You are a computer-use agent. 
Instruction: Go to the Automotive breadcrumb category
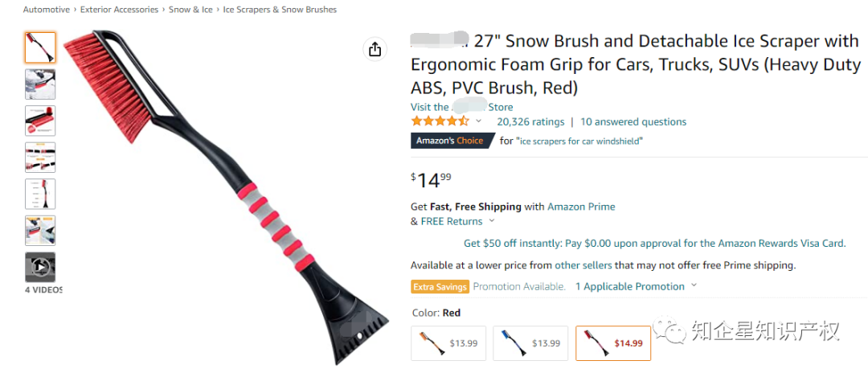click(x=47, y=10)
